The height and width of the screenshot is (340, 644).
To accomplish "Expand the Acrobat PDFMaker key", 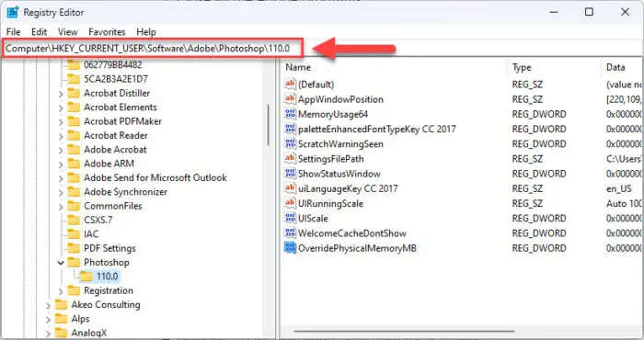I will pyautogui.click(x=61, y=122).
